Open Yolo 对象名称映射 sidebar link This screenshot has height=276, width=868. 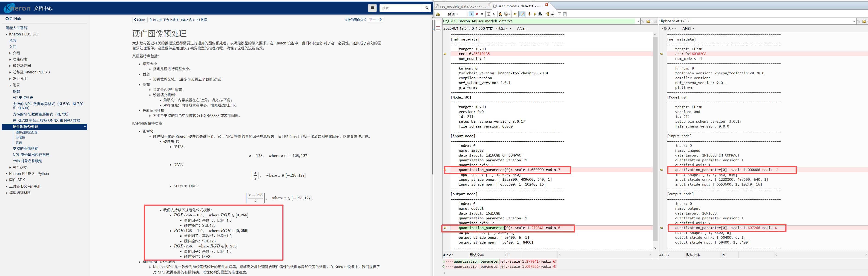pyautogui.click(x=28, y=161)
